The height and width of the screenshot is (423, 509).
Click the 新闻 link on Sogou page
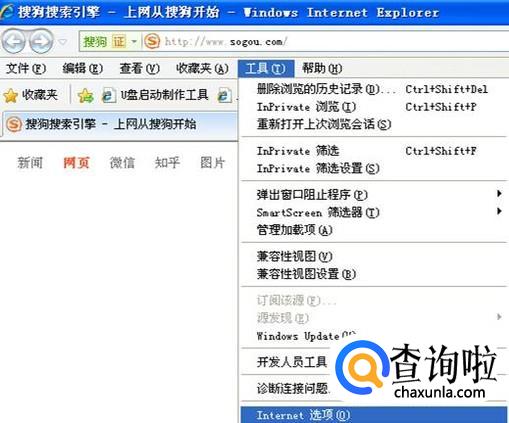[x=30, y=163]
